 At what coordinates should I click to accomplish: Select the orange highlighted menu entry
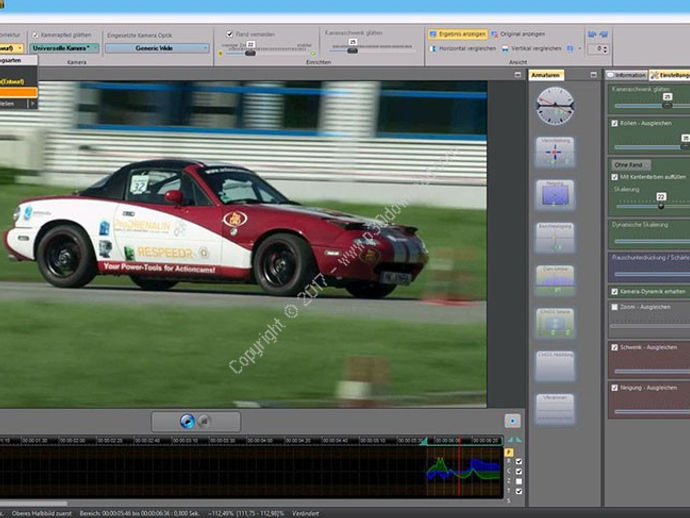click(x=18, y=92)
